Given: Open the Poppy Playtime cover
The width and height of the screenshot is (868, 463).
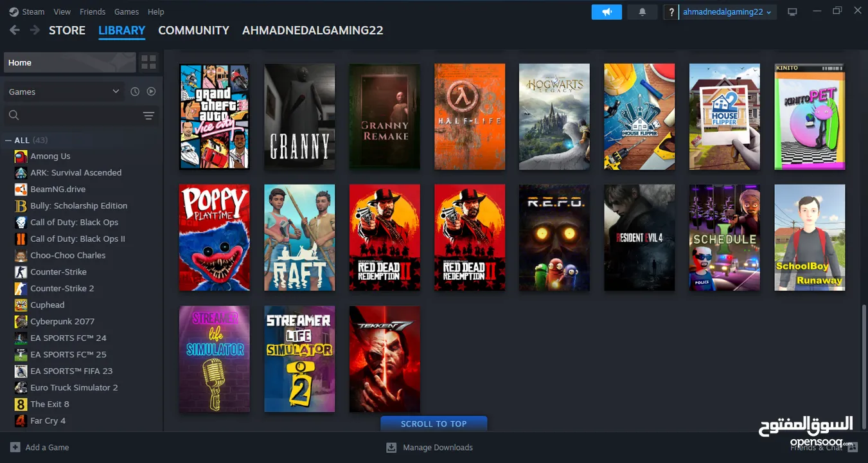Looking at the screenshot, I should pyautogui.click(x=215, y=238).
